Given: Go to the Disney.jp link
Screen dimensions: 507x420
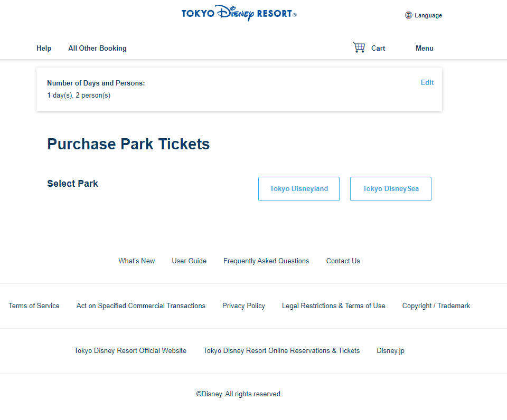Looking at the screenshot, I should (x=390, y=350).
